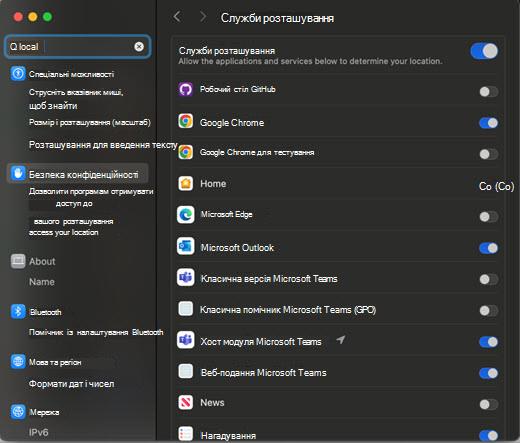This screenshot has height=443, width=520.
Task: Open the Bluetooth sidebar category
Action: tap(46, 312)
